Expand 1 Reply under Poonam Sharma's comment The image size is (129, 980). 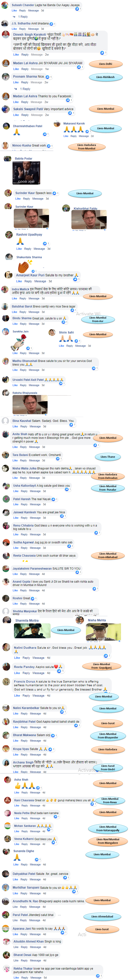pyautogui.click(x=25, y=89)
